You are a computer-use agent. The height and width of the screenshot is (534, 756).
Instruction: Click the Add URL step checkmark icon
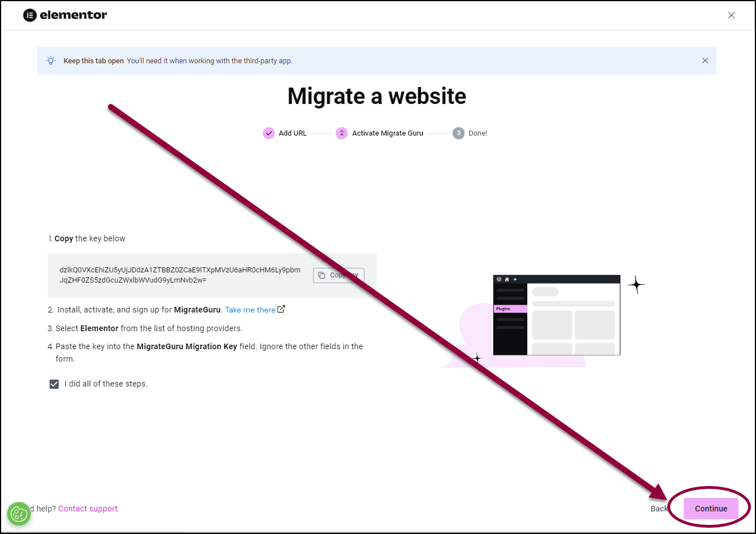[x=268, y=133]
